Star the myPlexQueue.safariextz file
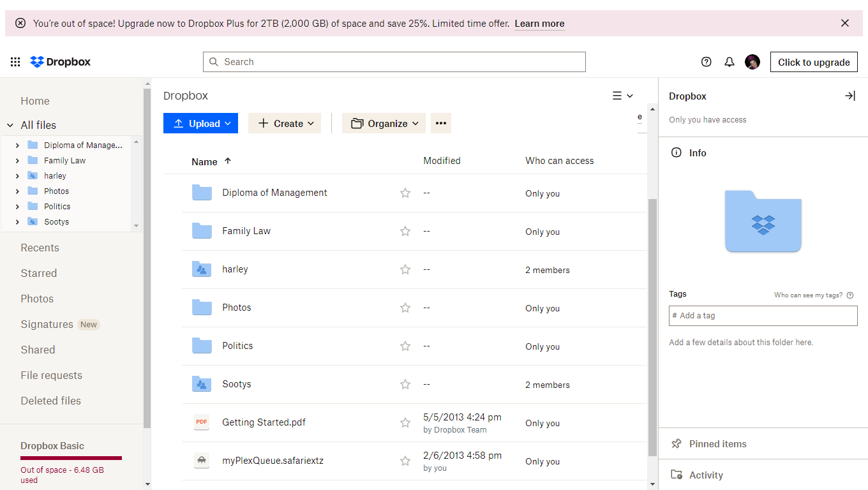The image size is (868, 490). (405, 461)
